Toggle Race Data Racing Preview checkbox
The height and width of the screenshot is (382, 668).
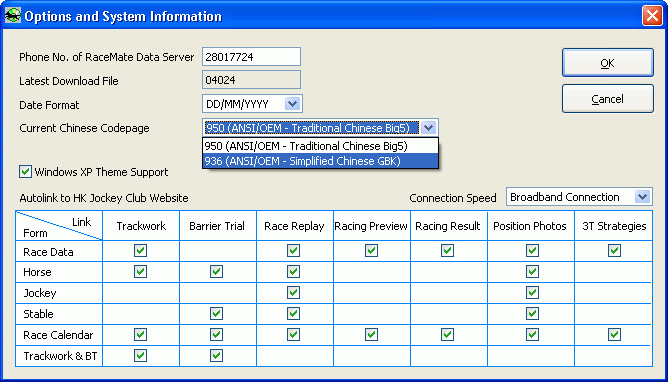coord(371,250)
